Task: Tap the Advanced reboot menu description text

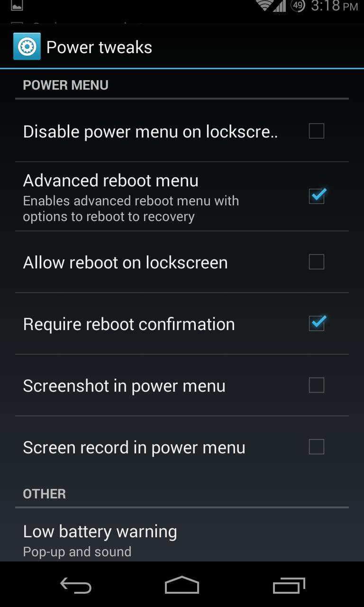Action: point(131,209)
